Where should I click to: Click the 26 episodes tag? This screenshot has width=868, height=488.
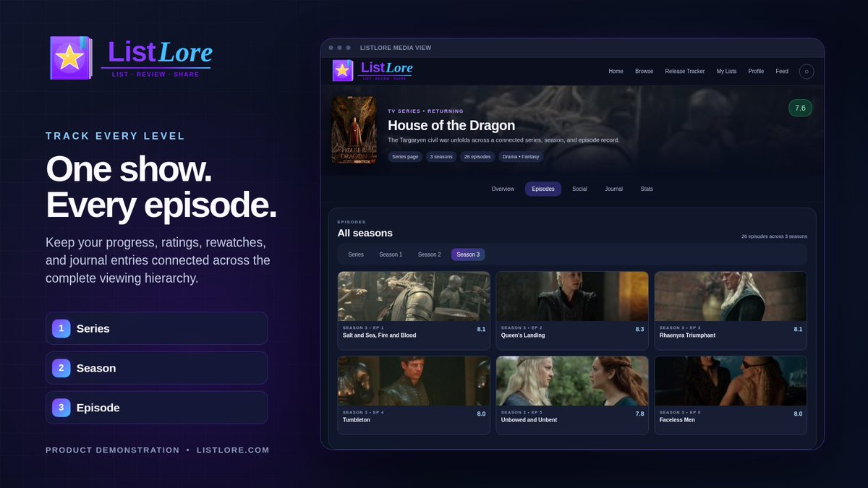tap(477, 156)
